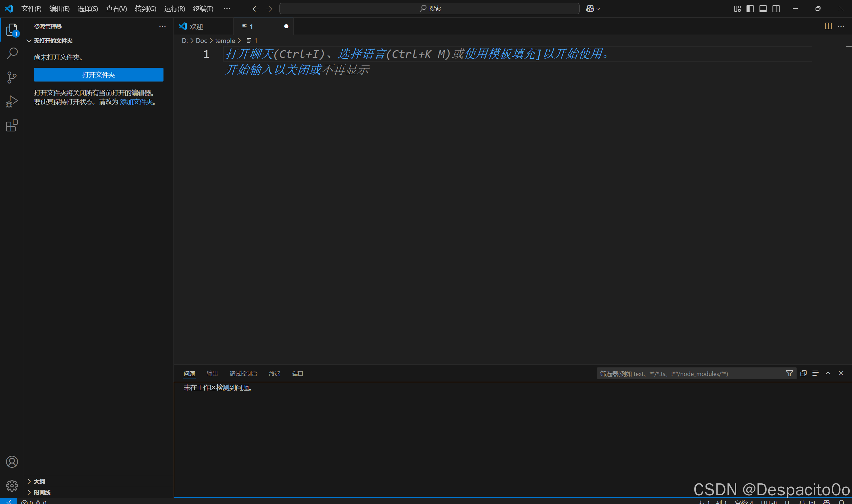Open the 文件(F) menu

pos(31,9)
